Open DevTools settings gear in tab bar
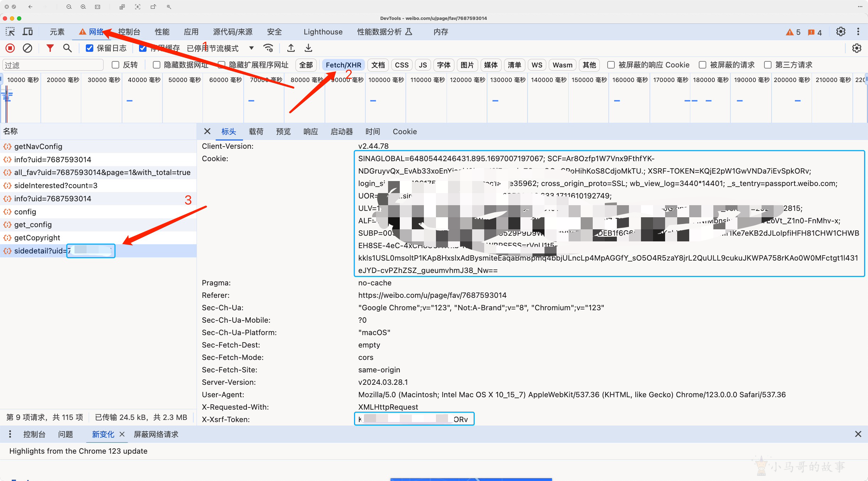Image resolution: width=868 pixels, height=481 pixels. 841,32
